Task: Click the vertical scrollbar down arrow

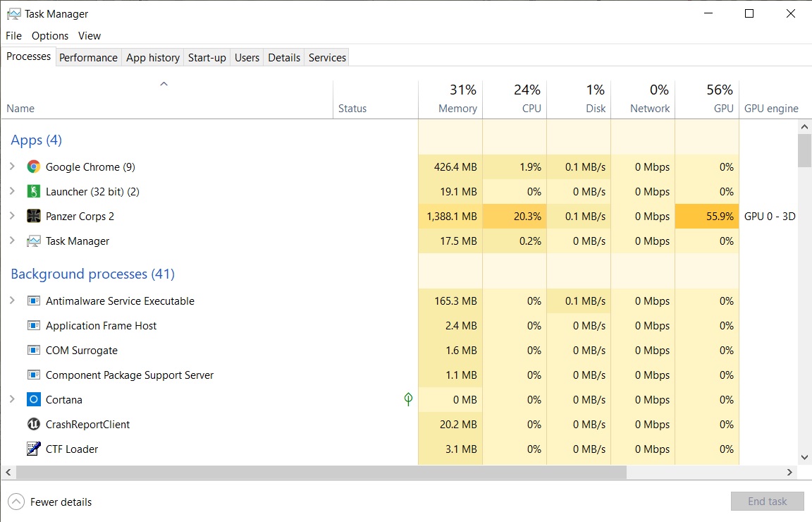Action: [x=804, y=457]
